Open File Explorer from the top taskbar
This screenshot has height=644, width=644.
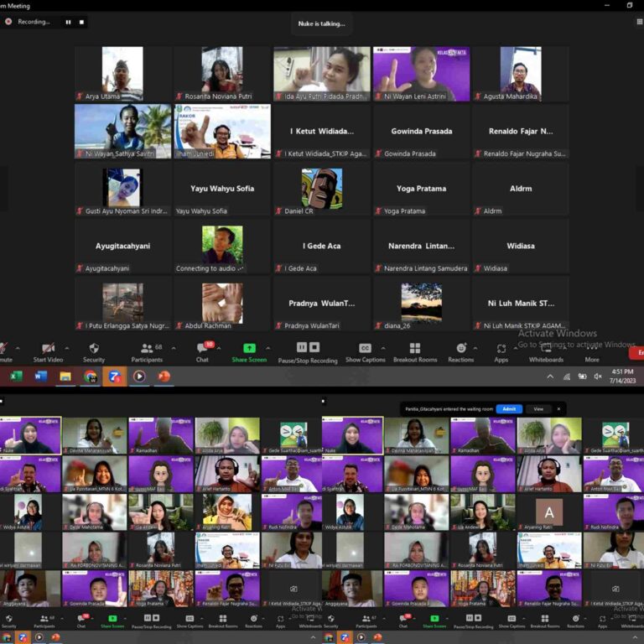(x=65, y=377)
